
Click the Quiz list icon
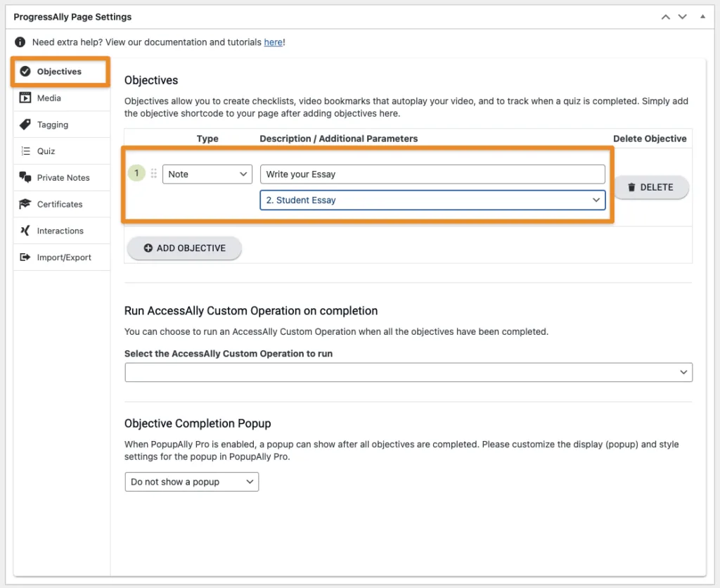coord(25,151)
